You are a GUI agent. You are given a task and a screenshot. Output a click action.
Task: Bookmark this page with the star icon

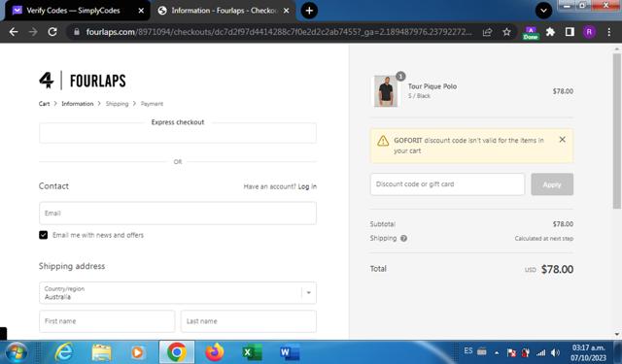pyautogui.click(x=506, y=32)
